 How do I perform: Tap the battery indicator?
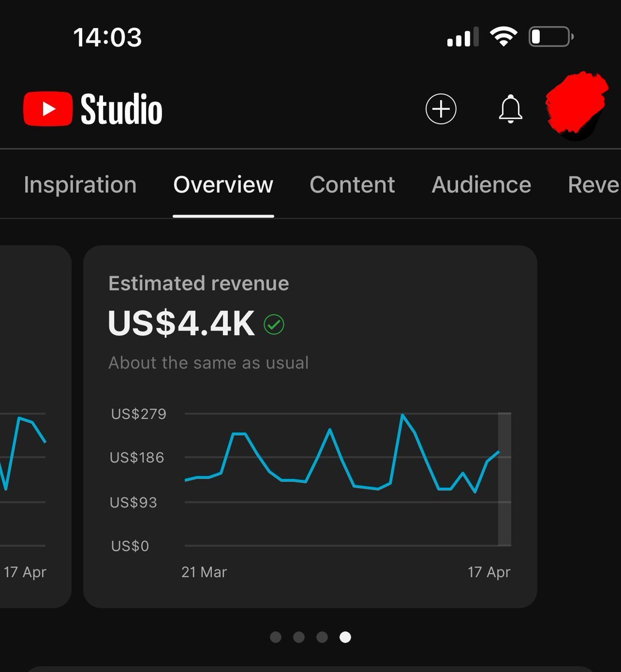550,36
